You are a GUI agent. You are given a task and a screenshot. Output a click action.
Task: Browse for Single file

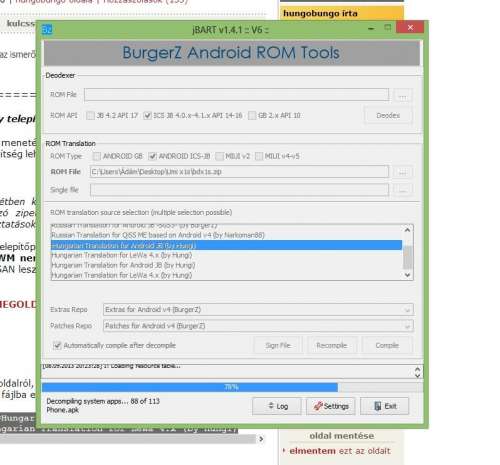click(403, 190)
